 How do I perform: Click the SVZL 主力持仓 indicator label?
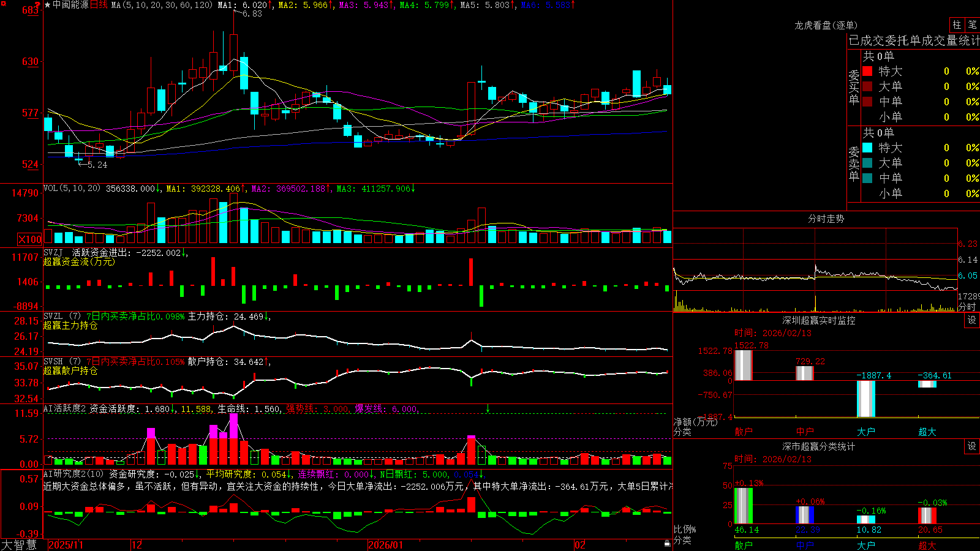62,317
